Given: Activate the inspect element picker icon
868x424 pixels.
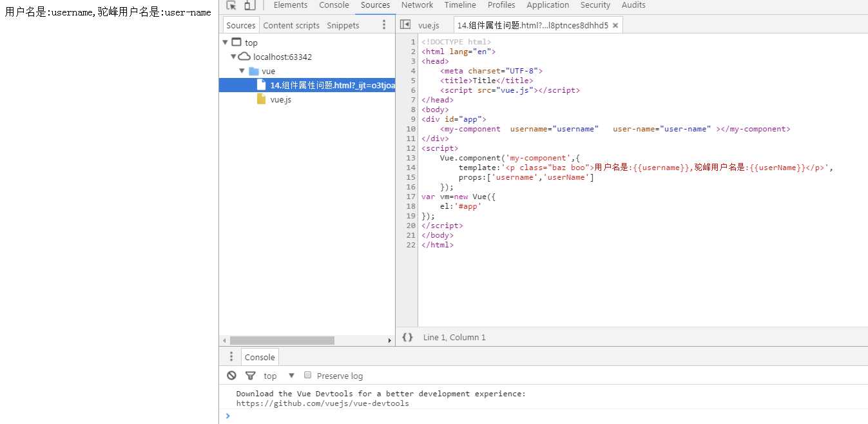Looking at the screenshot, I should (231, 5).
